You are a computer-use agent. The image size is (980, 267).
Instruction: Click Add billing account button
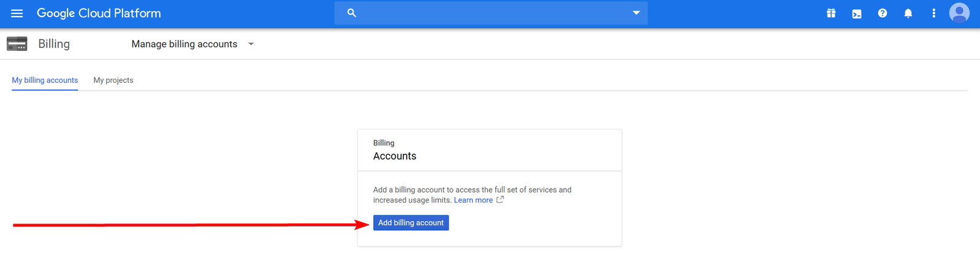411,223
